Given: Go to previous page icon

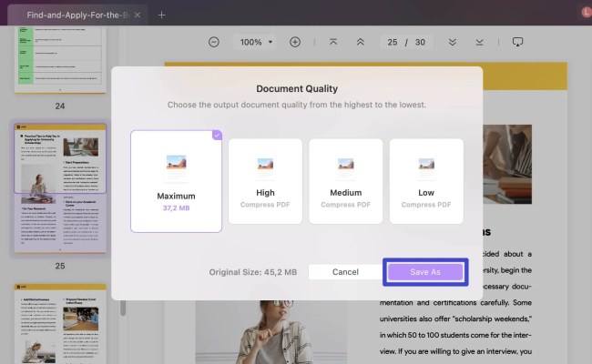Looking at the screenshot, I should [x=360, y=42].
